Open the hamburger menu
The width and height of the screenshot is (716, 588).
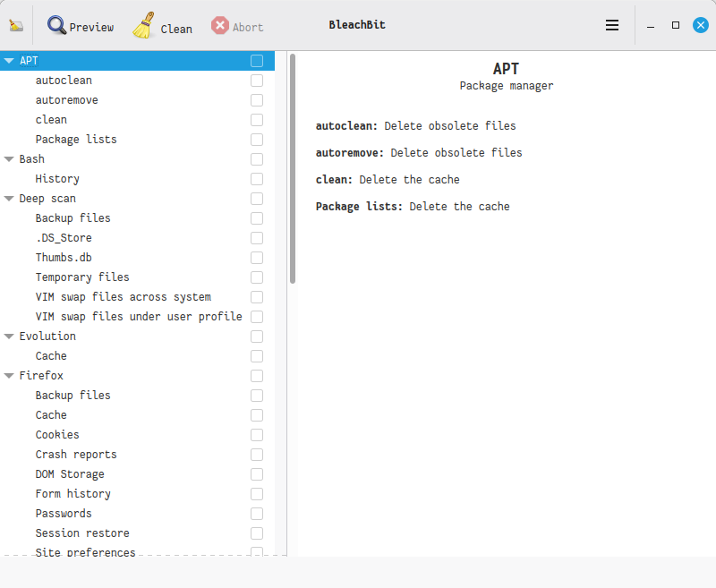612,26
